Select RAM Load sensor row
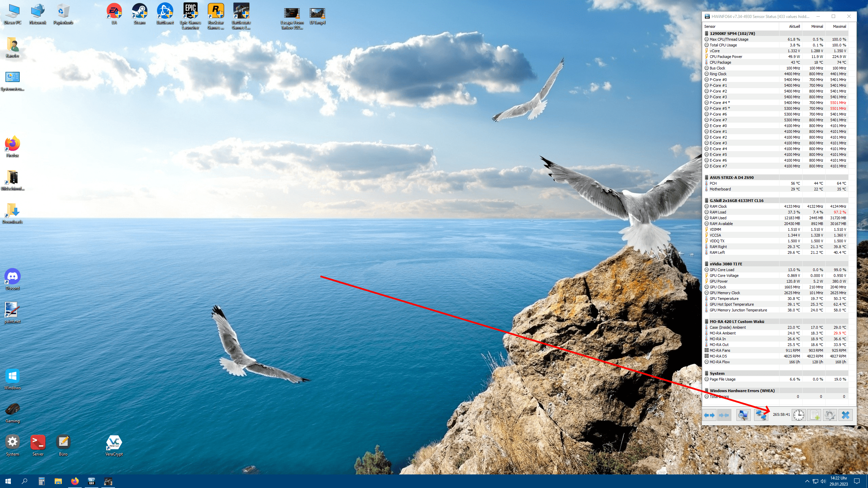Image resolution: width=868 pixels, height=488 pixels. tap(775, 212)
